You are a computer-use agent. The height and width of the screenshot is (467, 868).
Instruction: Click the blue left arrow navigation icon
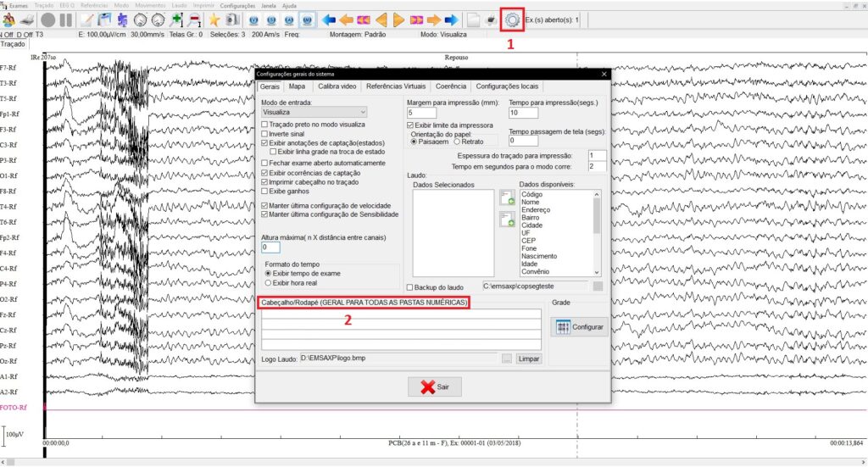pyautogui.click(x=329, y=19)
